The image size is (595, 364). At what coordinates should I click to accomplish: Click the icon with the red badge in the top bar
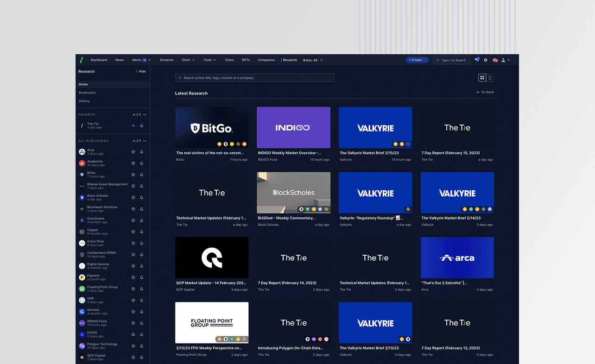pyautogui.click(x=495, y=60)
